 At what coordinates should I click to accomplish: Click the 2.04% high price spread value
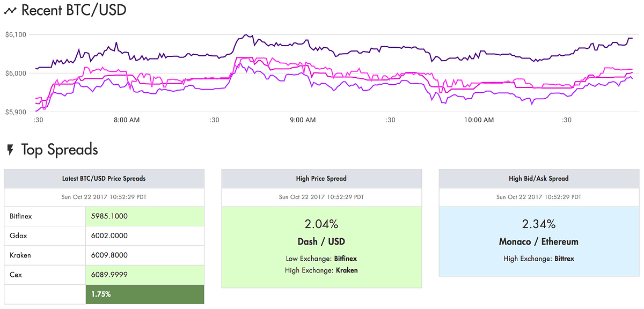321,224
